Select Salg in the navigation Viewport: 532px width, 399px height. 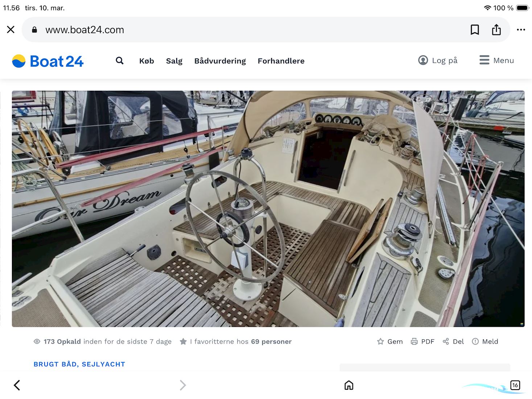click(x=174, y=61)
